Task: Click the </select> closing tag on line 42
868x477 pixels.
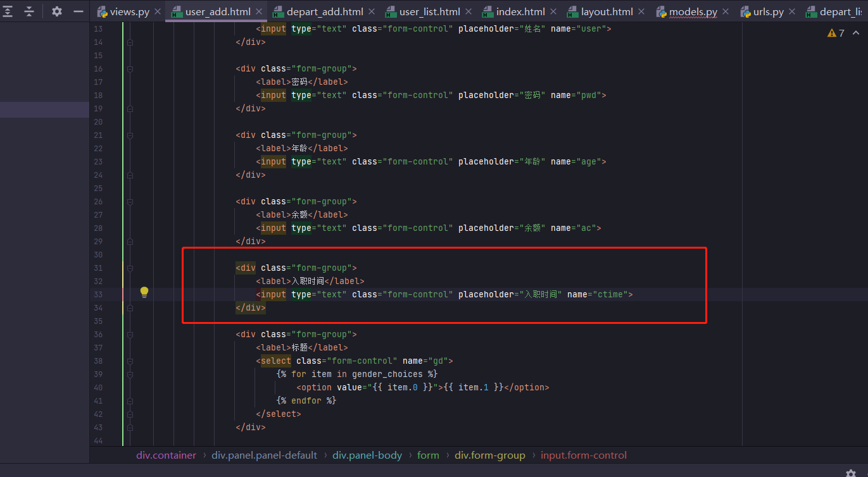Action: coord(279,414)
